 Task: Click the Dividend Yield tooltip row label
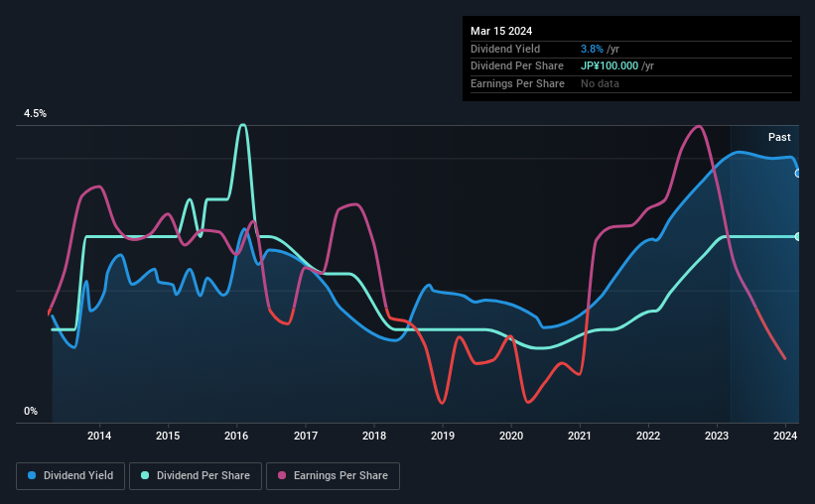[505, 49]
